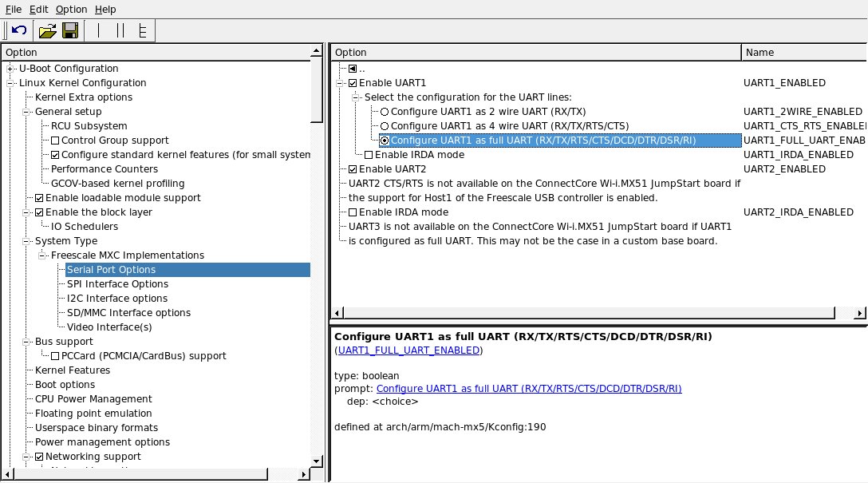Viewport: 868px width, 483px height.
Task: Click the prompt link in help panel
Action: point(528,389)
